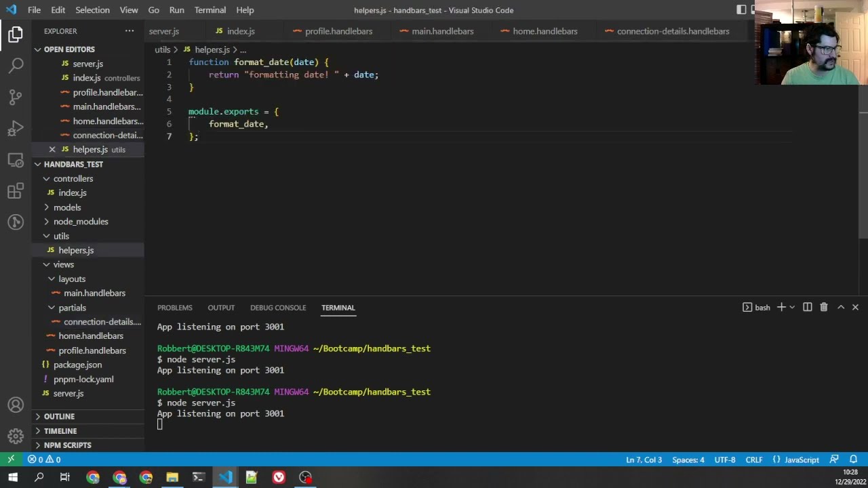868x488 pixels.
Task: Open the Remote Explorer view
Action: pos(16,159)
